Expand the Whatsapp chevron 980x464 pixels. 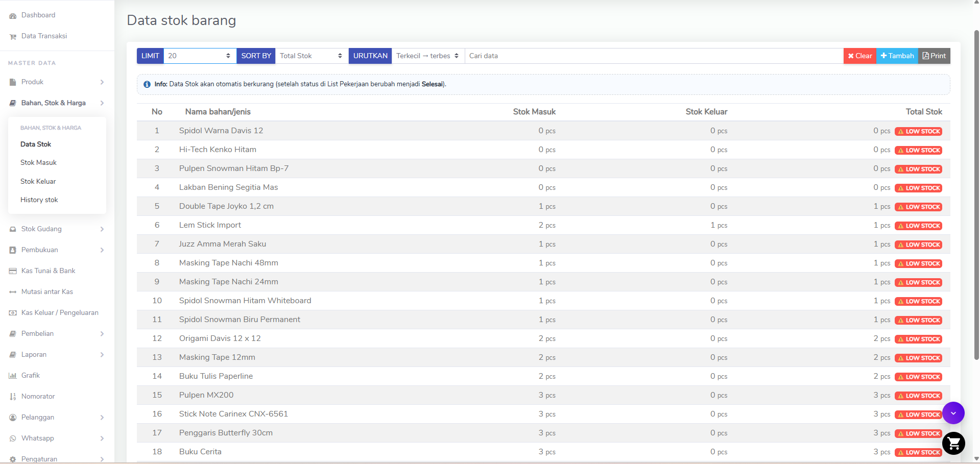click(x=102, y=438)
